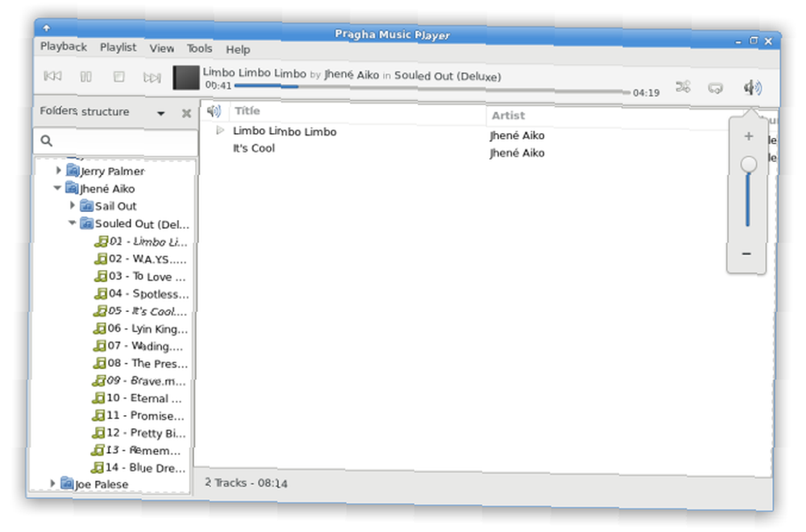Screen dimensions: 806x532
Task: Select track 06 - Lyin King in tree
Action: tap(140, 328)
